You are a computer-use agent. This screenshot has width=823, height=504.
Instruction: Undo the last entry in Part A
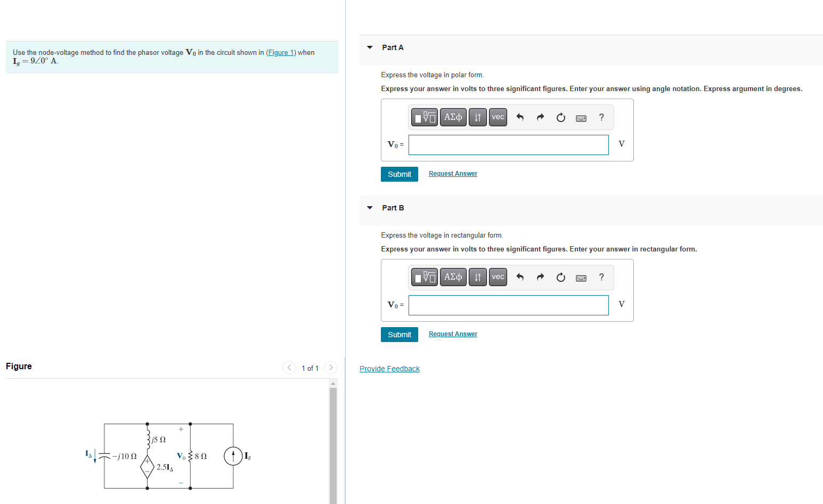pos(519,117)
